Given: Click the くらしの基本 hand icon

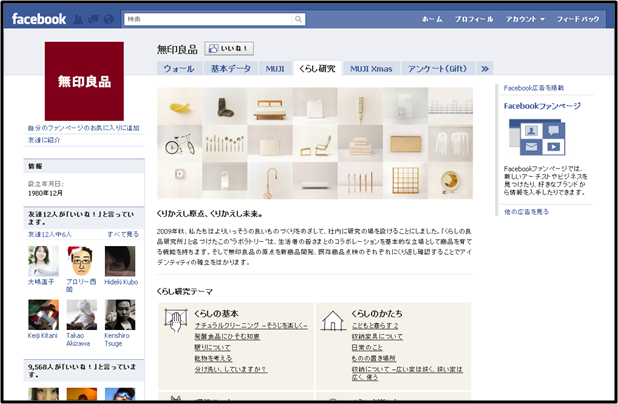Looking at the screenshot, I should coord(176,320).
